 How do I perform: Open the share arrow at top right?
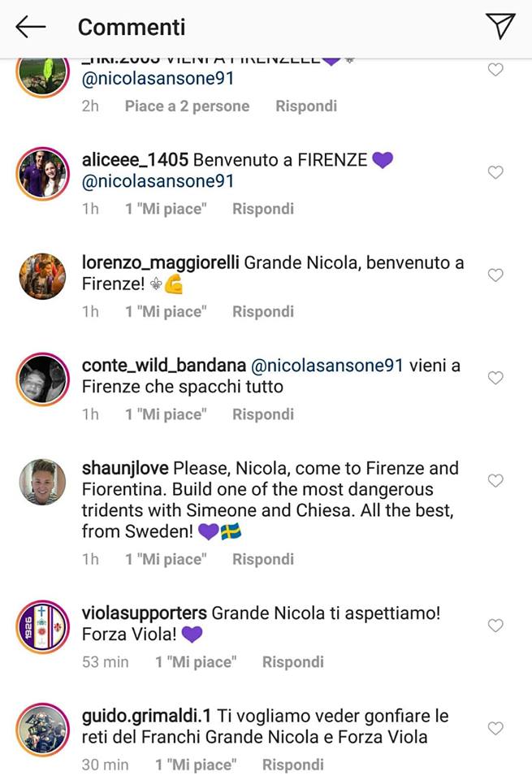tap(500, 24)
